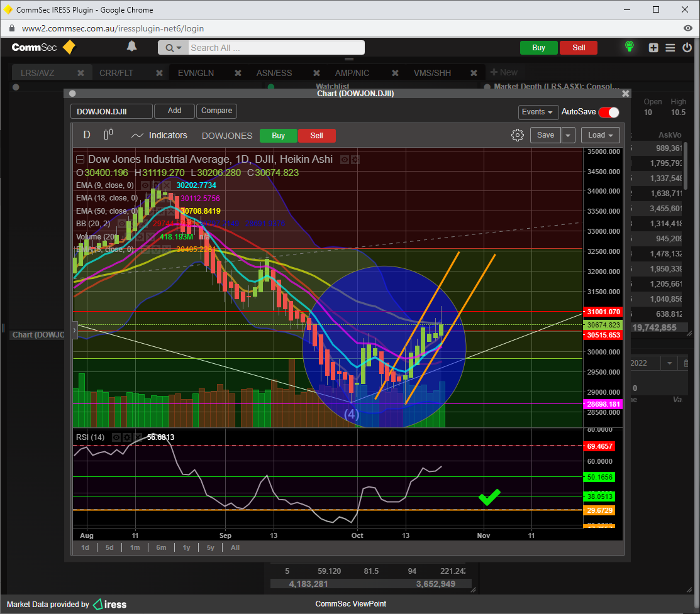Create a New workspace tab
The height and width of the screenshot is (614, 700).
tap(504, 72)
